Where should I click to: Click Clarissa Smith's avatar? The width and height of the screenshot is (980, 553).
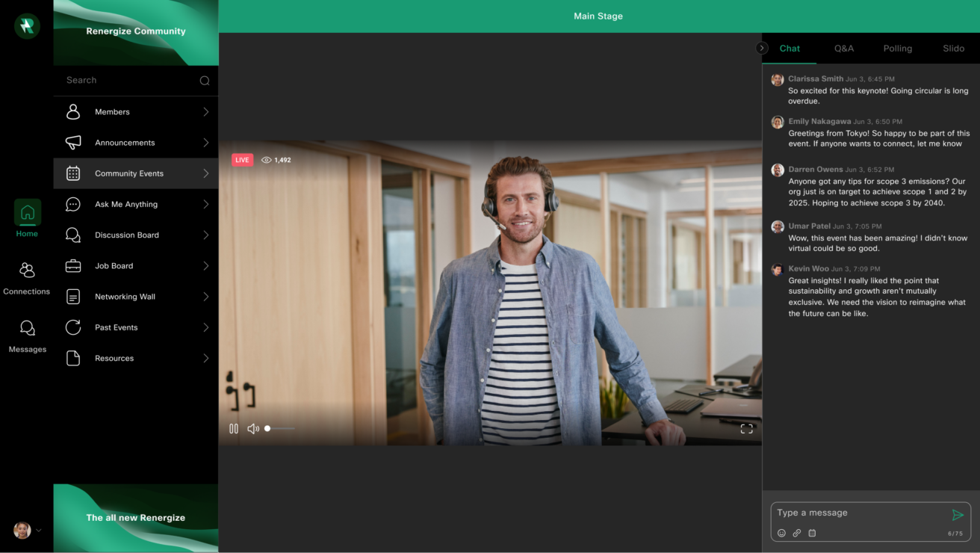778,80
